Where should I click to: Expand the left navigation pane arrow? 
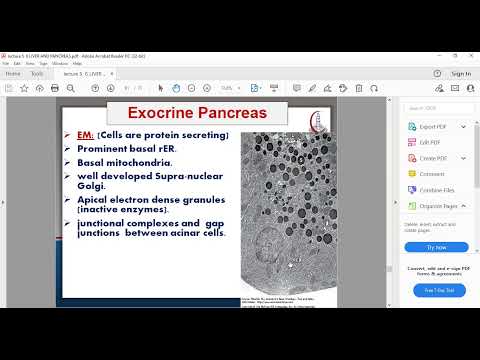pos(3,202)
